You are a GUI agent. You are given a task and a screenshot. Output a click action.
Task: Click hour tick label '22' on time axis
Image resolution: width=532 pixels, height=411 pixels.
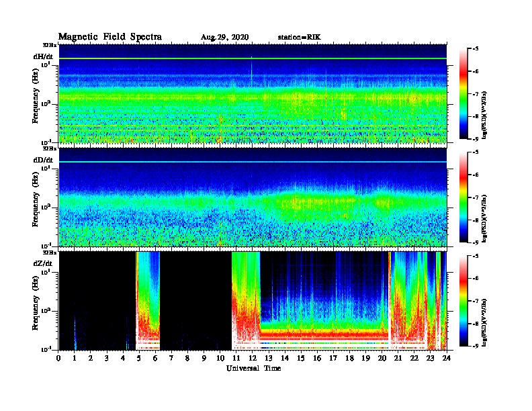pos(414,358)
